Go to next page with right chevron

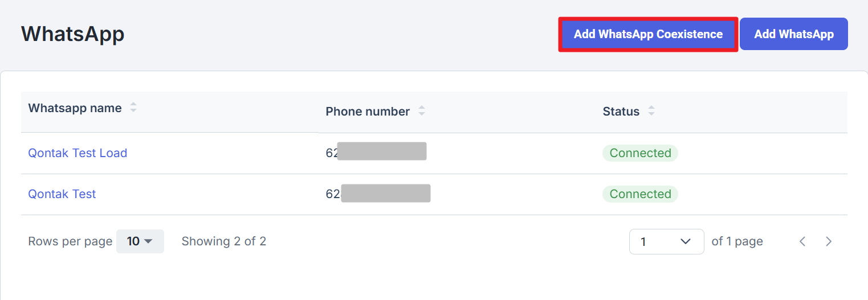(x=829, y=241)
